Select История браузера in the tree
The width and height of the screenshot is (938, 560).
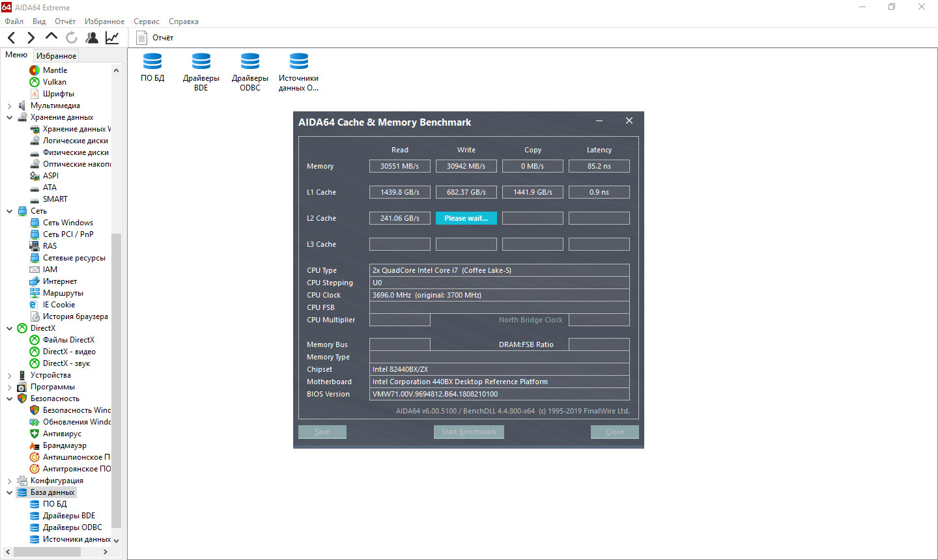click(75, 316)
